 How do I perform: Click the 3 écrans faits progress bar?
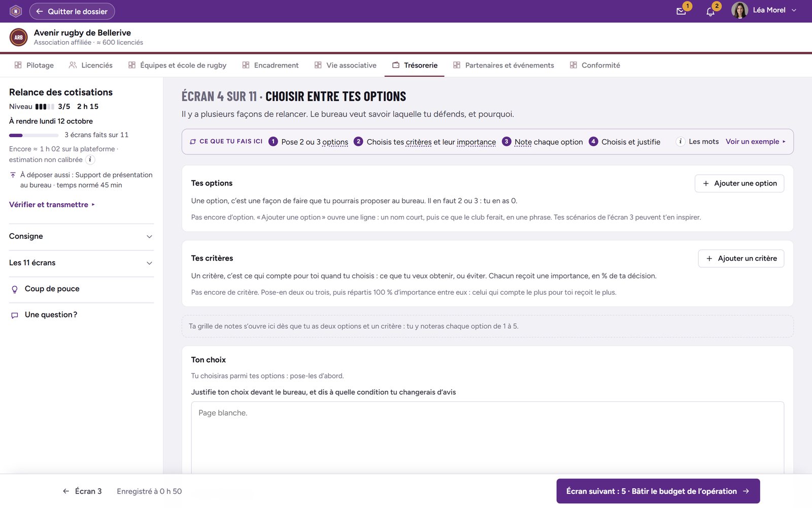pyautogui.click(x=33, y=135)
